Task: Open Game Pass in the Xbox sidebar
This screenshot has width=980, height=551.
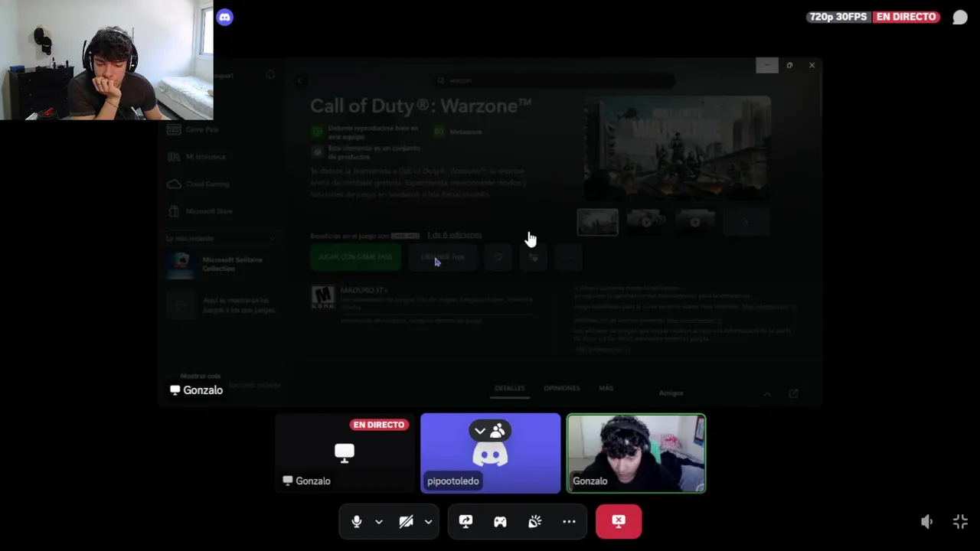Action: (194, 129)
